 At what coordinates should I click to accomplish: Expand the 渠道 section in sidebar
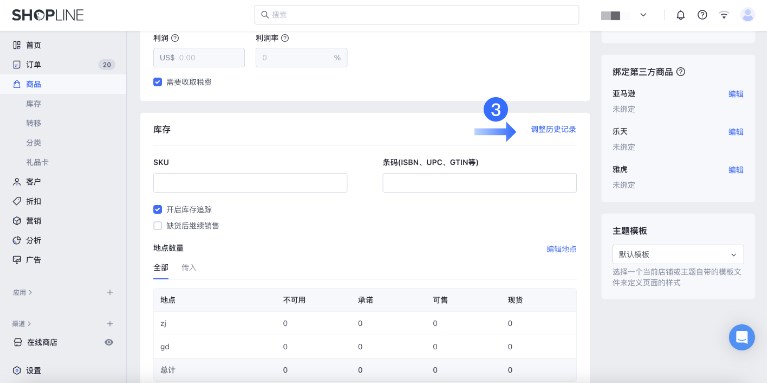pos(23,324)
